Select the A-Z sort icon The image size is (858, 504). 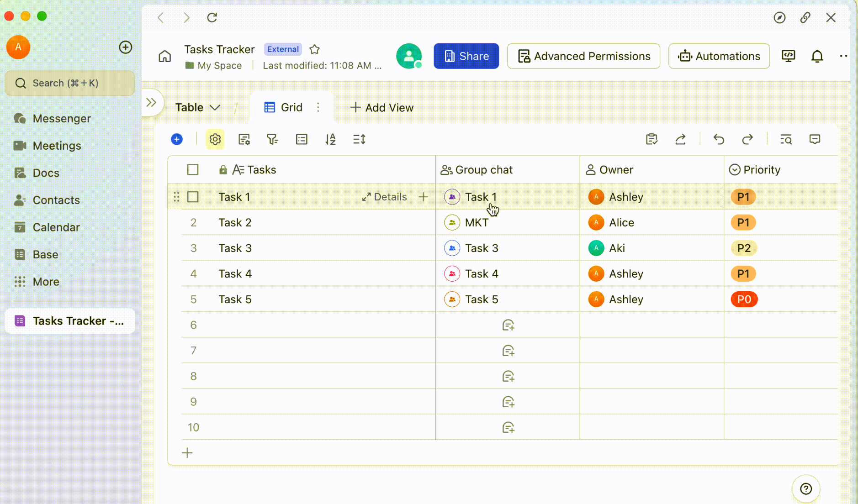point(330,139)
